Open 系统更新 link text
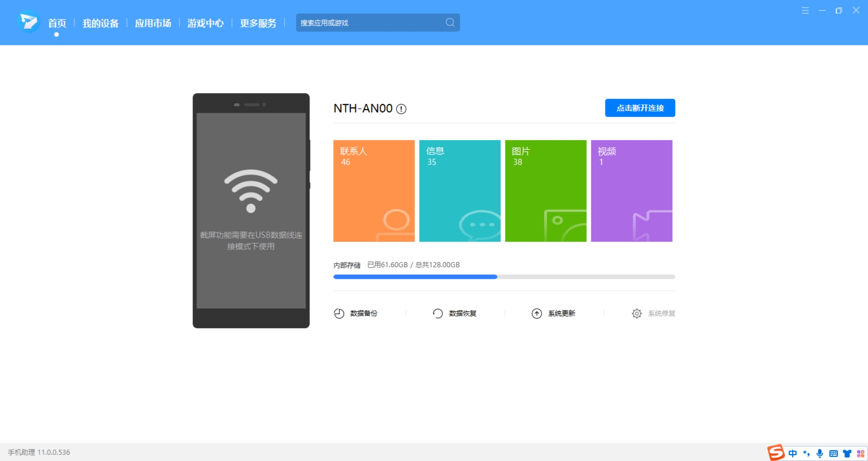 point(561,313)
